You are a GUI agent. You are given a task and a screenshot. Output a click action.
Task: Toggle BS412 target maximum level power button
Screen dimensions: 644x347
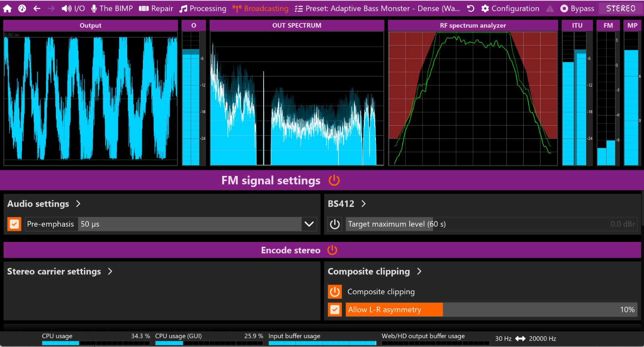pos(335,224)
